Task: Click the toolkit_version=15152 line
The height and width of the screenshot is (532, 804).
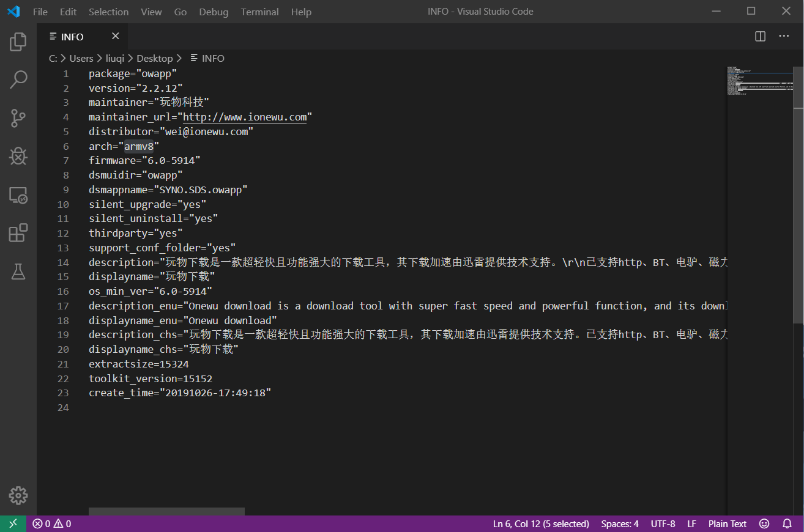Action: (151, 379)
